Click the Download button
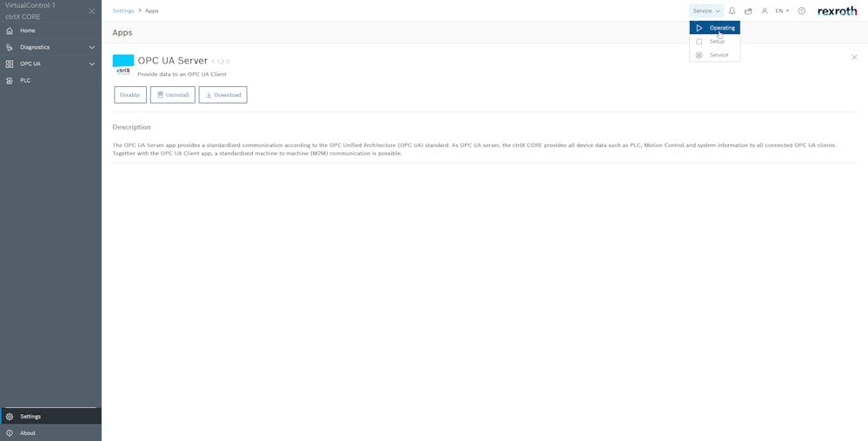 [x=222, y=95]
